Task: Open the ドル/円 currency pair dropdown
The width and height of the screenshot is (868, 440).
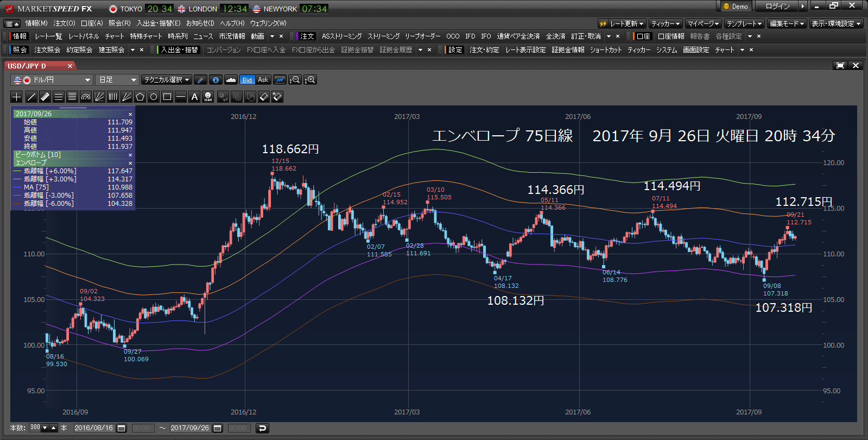Action: coord(52,80)
